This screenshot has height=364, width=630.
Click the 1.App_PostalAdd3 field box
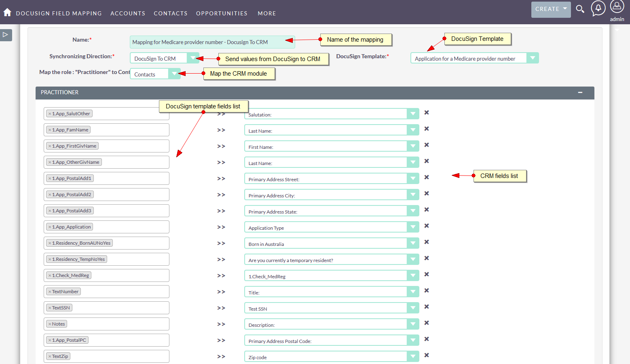[106, 211]
